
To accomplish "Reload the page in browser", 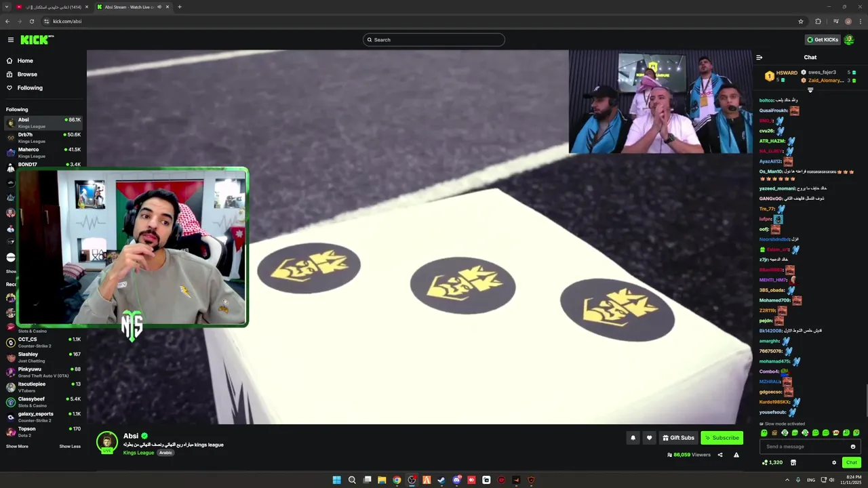I will (31, 21).
